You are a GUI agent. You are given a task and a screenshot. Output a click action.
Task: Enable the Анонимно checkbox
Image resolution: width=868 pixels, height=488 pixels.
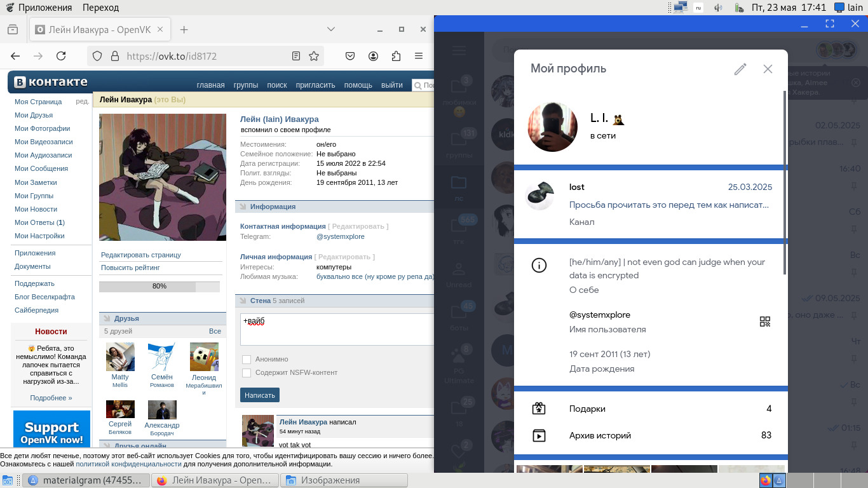coord(247,360)
